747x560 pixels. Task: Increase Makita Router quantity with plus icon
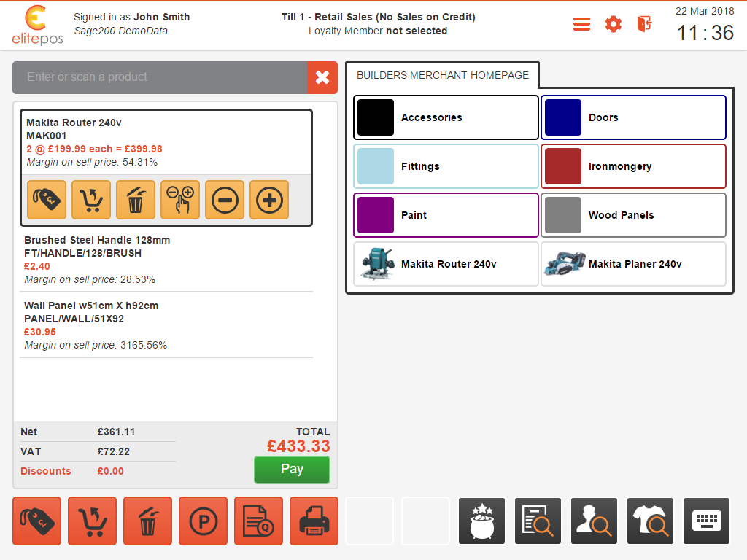pyautogui.click(x=269, y=200)
